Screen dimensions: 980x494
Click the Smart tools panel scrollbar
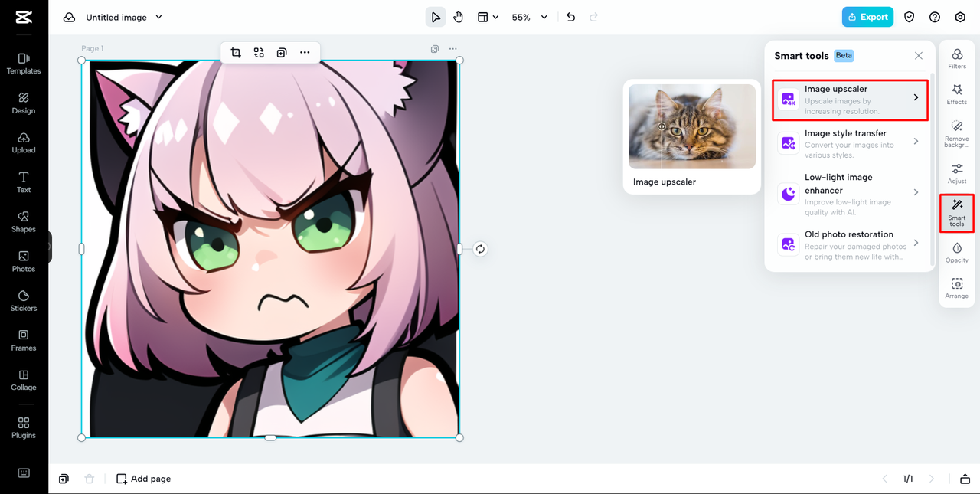coord(932,168)
